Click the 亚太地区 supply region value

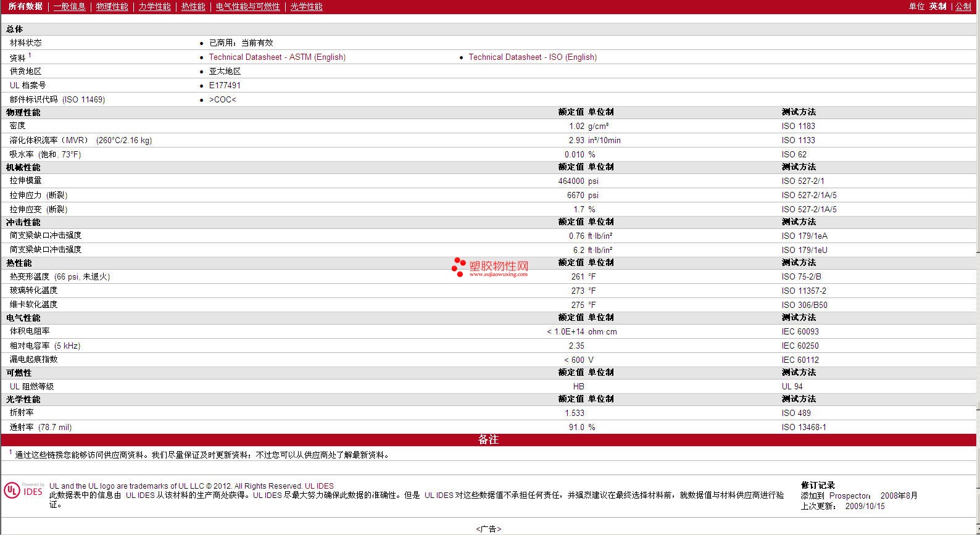click(x=225, y=71)
